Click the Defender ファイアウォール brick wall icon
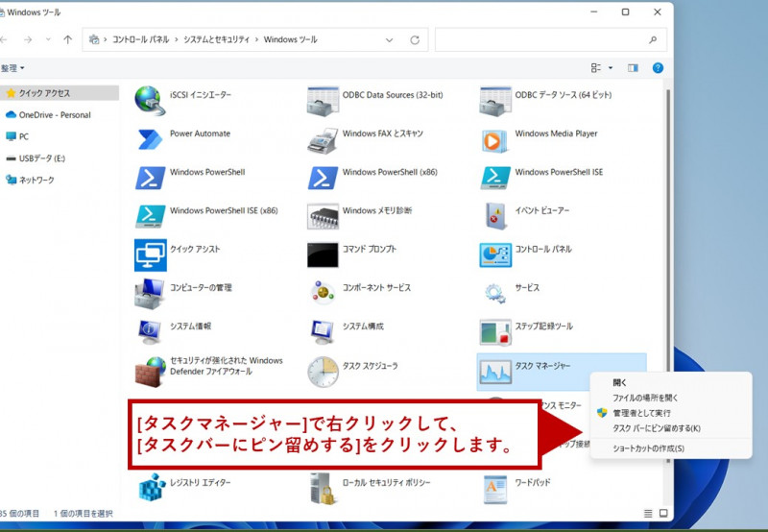 151,373
